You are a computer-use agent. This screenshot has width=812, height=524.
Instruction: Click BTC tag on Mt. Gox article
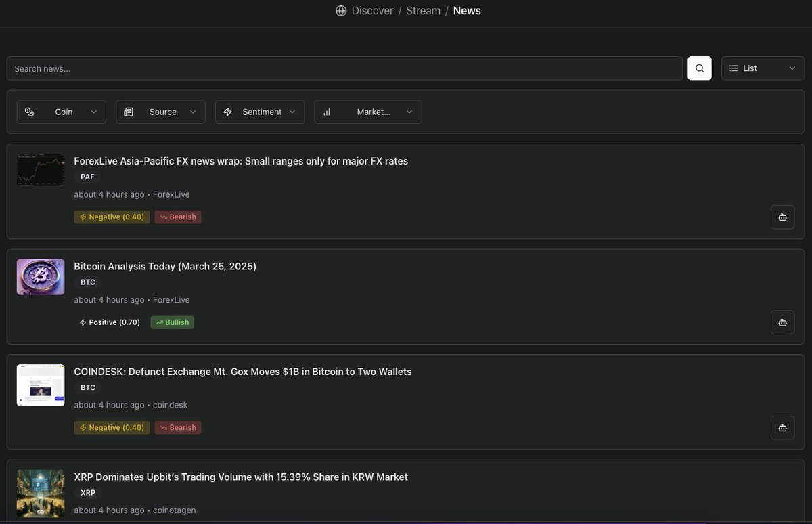(88, 387)
